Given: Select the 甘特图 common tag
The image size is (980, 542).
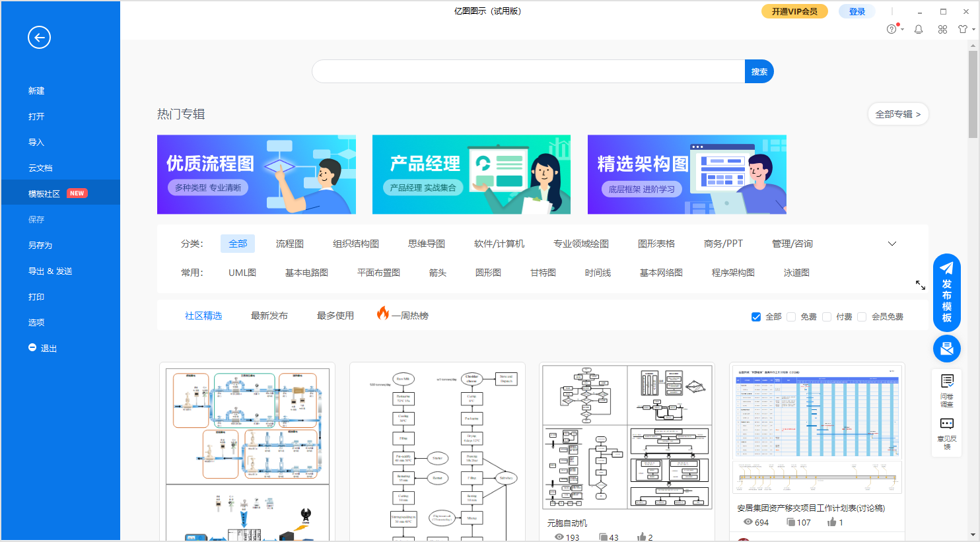Looking at the screenshot, I should (543, 273).
